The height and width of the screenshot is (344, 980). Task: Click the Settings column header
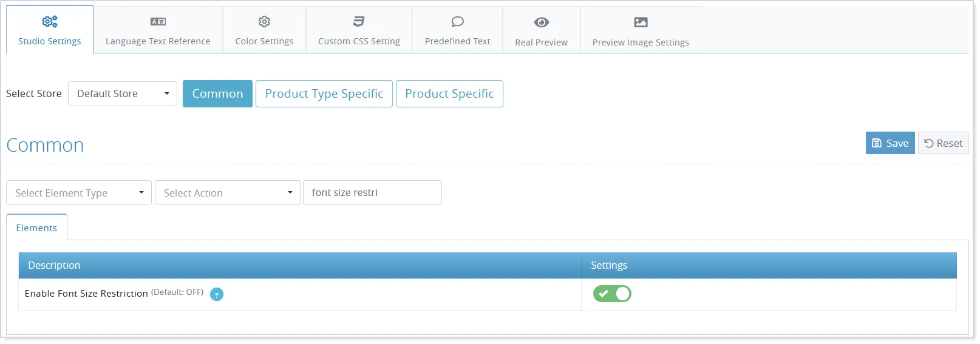pyautogui.click(x=769, y=265)
